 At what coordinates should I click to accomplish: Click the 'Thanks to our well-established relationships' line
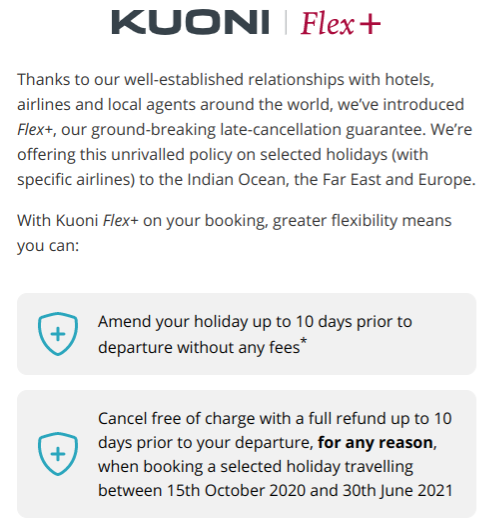pyautogui.click(x=226, y=80)
